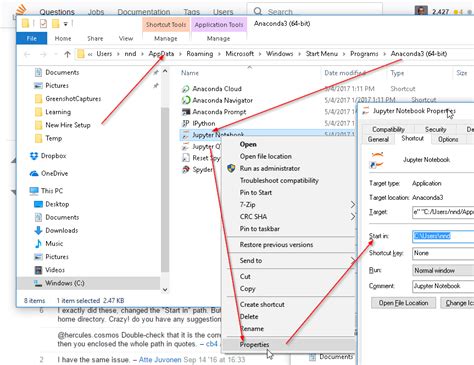Click the Forward navigation arrow
Image resolution: width=474 pixels, height=365 pixels.
tap(43, 54)
